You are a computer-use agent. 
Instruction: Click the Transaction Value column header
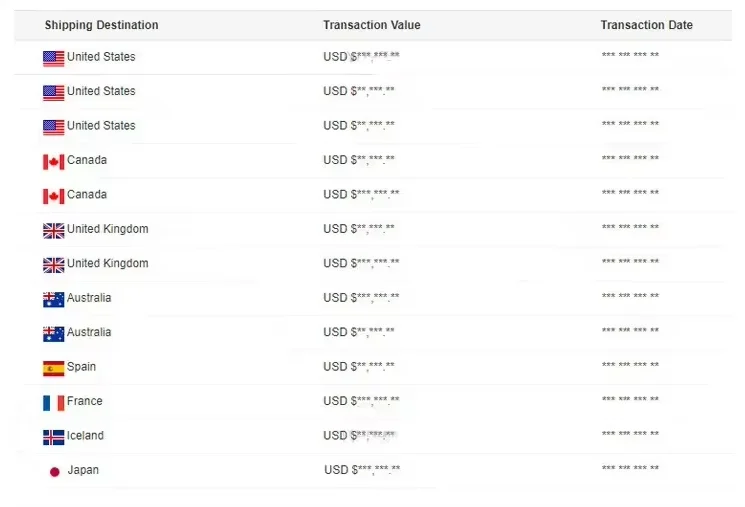(371, 25)
